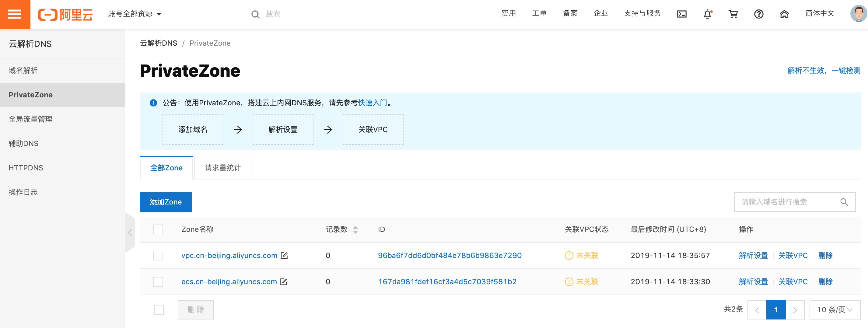Screen dimensions: 868x328
Task: Click the domain search magnifier icon
Action: (844, 202)
